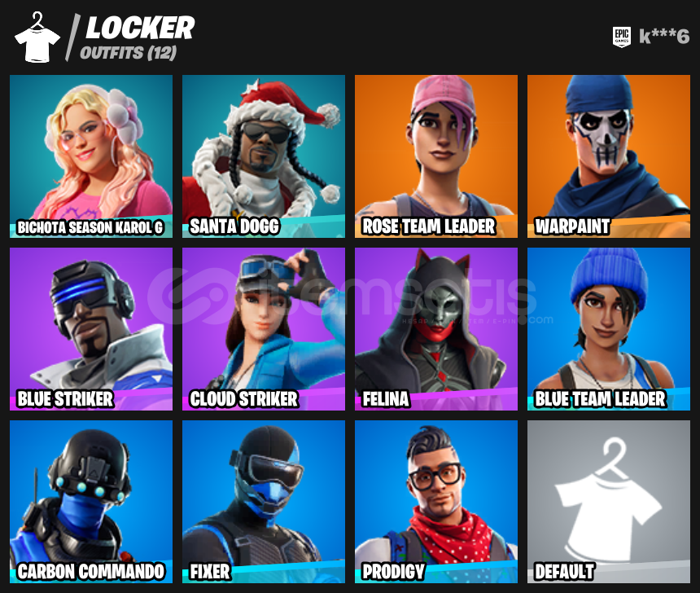Click the Locker t-shirt hanger icon

pyautogui.click(x=37, y=38)
